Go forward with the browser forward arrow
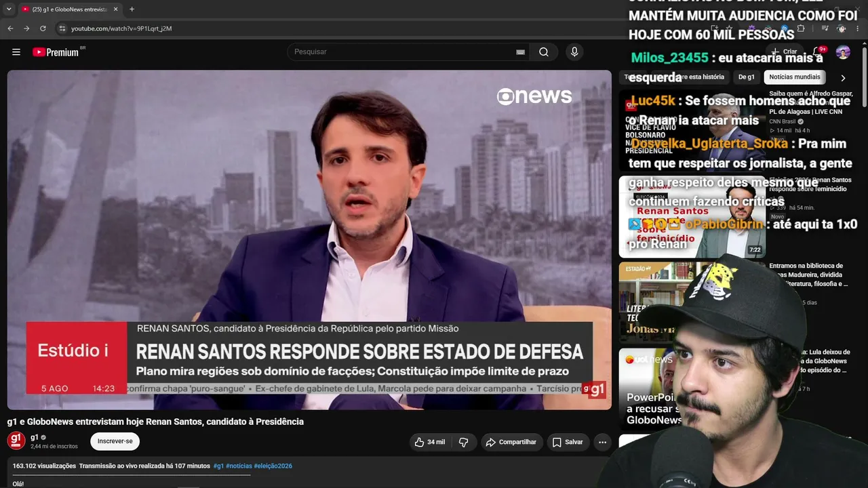 26,28
